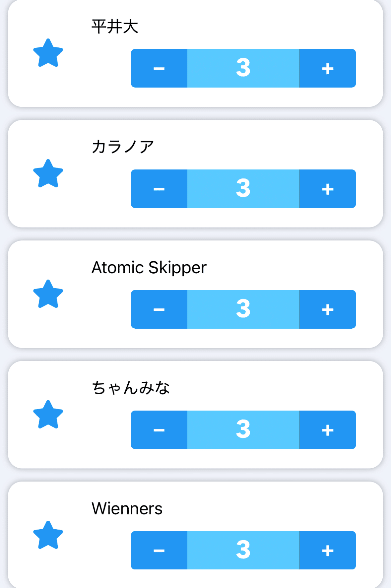Image resolution: width=391 pixels, height=588 pixels.
Task: Tap plus for ちゃんみな
Action: [x=328, y=430]
